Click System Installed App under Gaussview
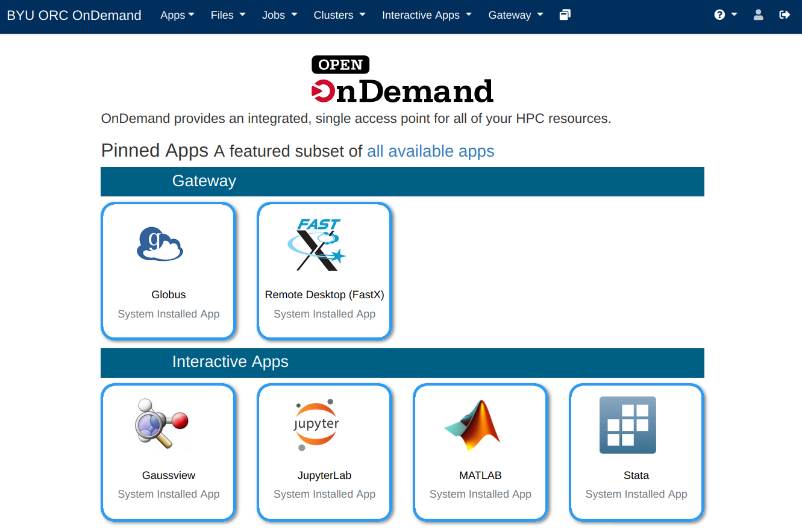This screenshot has width=802, height=532. point(169,494)
